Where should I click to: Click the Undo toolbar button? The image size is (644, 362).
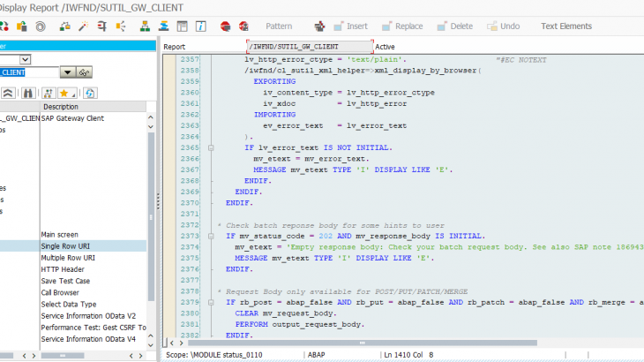504,26
